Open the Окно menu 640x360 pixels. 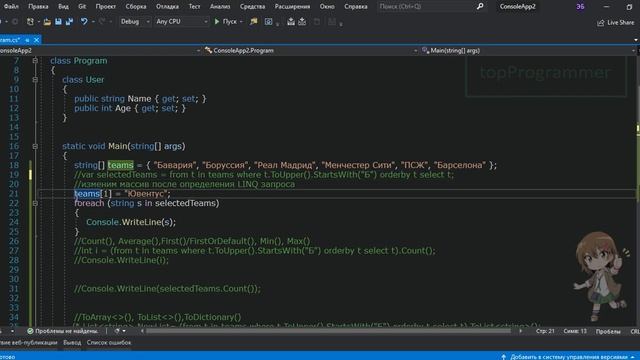(327, 7)
